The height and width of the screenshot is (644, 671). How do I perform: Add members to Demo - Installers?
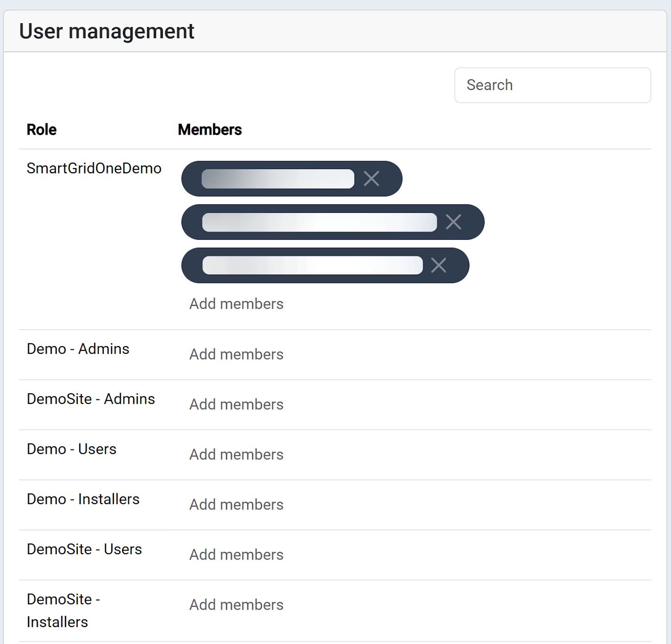point(236,504)
